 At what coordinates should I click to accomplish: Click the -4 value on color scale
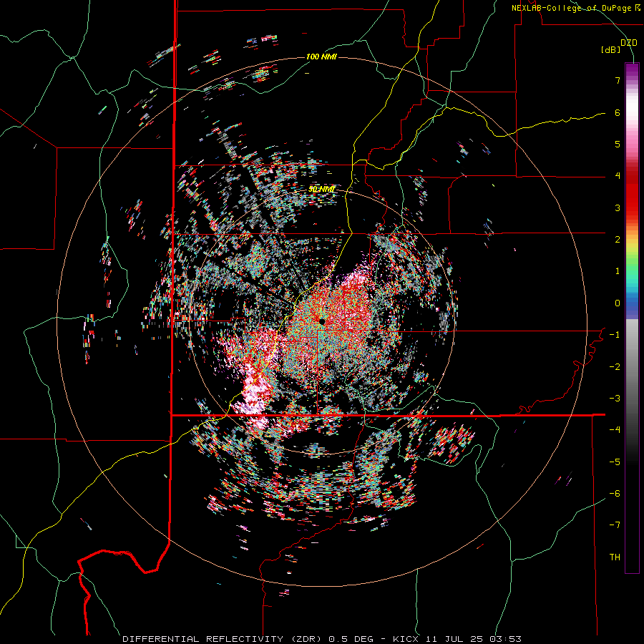point(615,430)
